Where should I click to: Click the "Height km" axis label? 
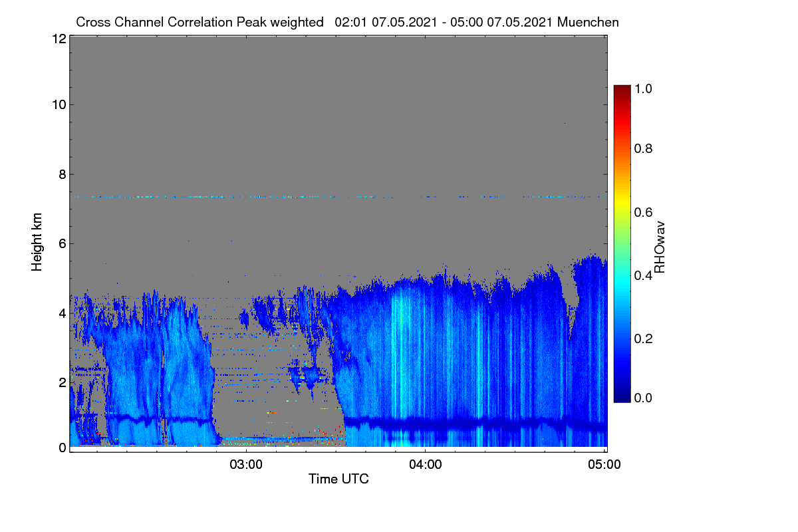(37, 242)
